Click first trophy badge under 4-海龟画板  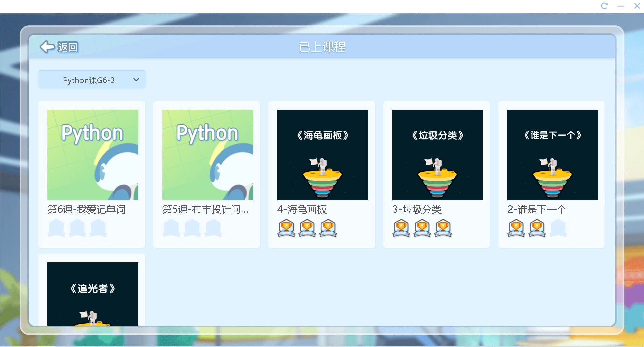click(x=287, y=228)
